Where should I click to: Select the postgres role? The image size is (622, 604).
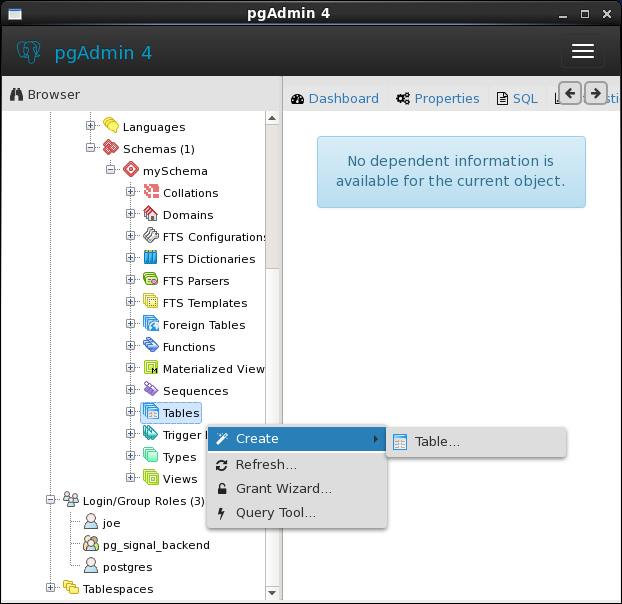click(127, 567)
